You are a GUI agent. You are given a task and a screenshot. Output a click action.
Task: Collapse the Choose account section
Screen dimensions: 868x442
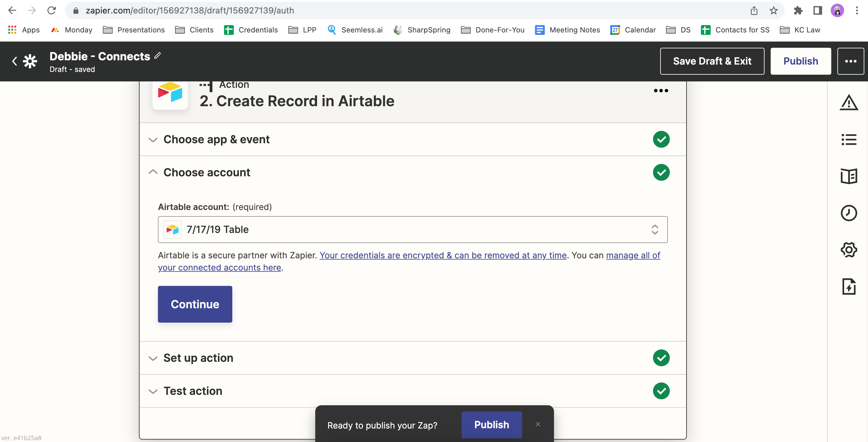tap(413, 173)
